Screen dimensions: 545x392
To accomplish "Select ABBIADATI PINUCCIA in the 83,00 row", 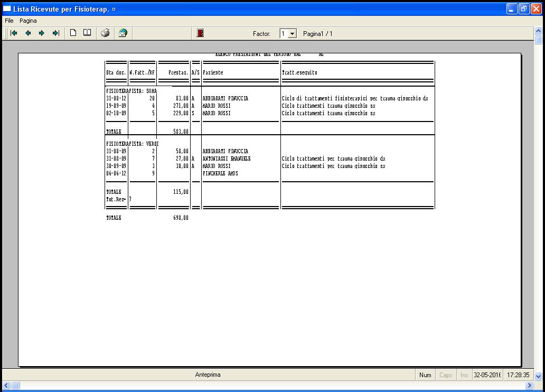I will point(225,98).
